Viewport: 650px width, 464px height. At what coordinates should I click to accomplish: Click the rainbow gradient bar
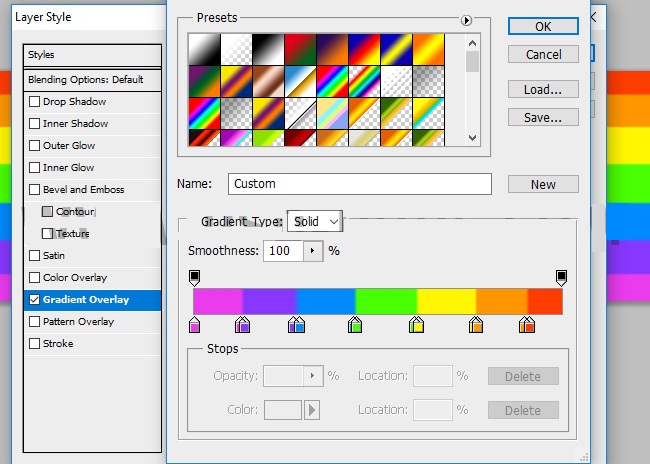click(x=378, y=301)
